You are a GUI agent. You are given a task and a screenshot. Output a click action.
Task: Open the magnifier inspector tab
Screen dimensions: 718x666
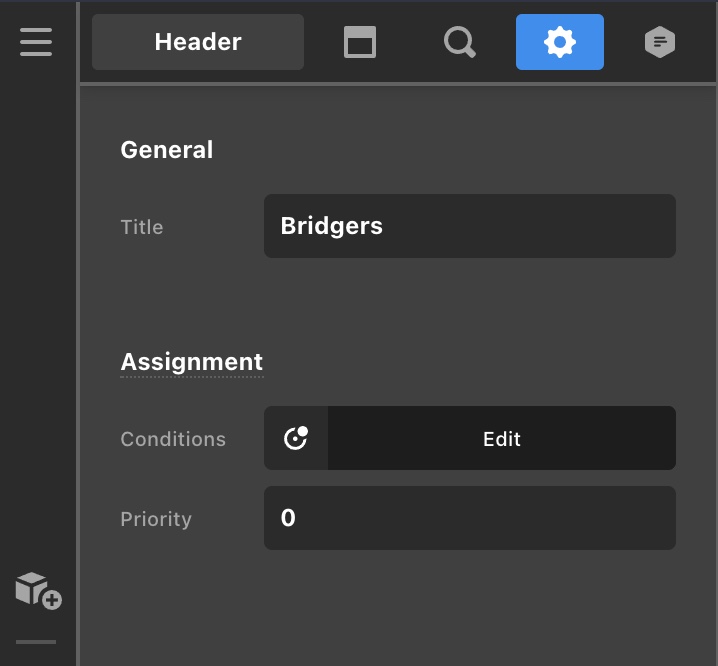point(460,42)
